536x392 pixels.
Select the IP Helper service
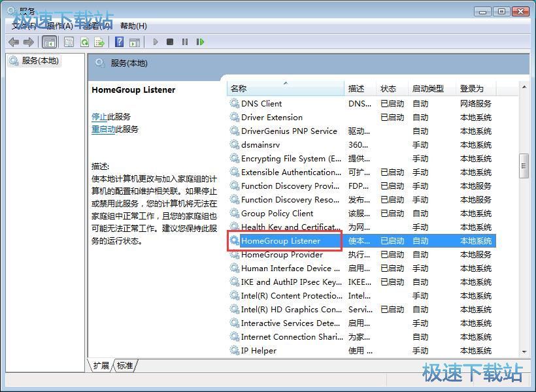point(361,351)
